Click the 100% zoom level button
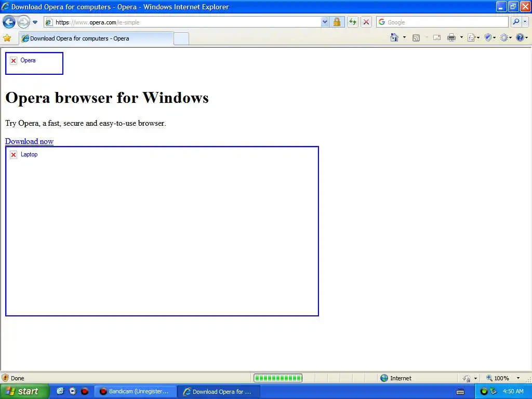 498,378
